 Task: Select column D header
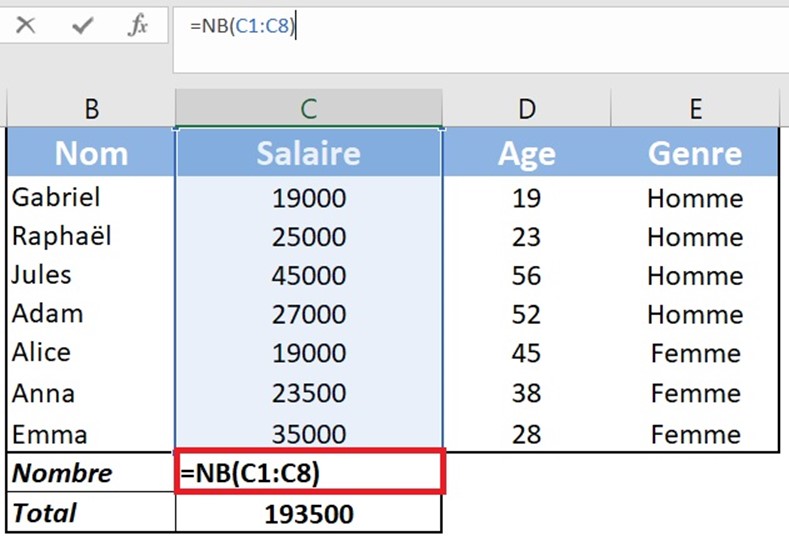pos(526,109)
